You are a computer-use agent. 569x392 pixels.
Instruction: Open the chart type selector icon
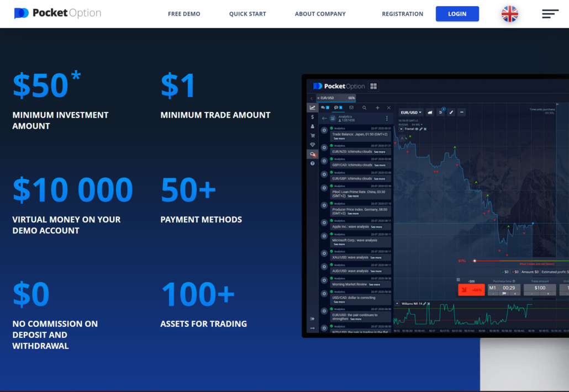[x=430, y=113]
